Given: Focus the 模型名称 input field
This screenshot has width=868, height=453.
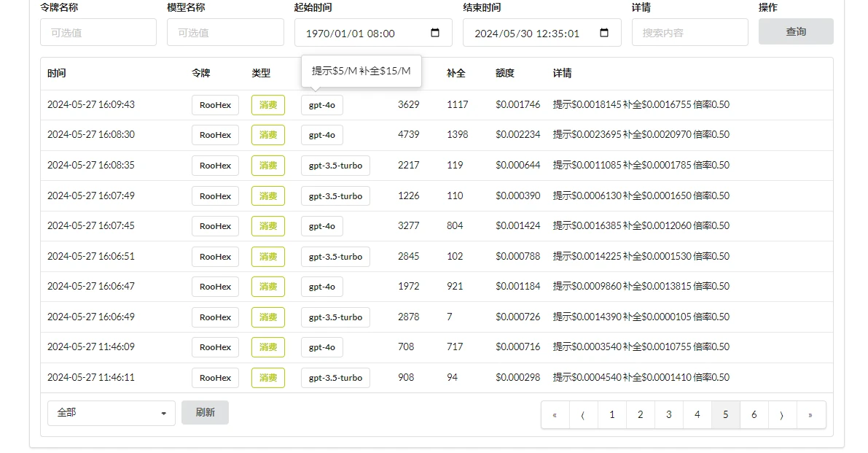Looking at the screenshot, I should click(225, 33).
